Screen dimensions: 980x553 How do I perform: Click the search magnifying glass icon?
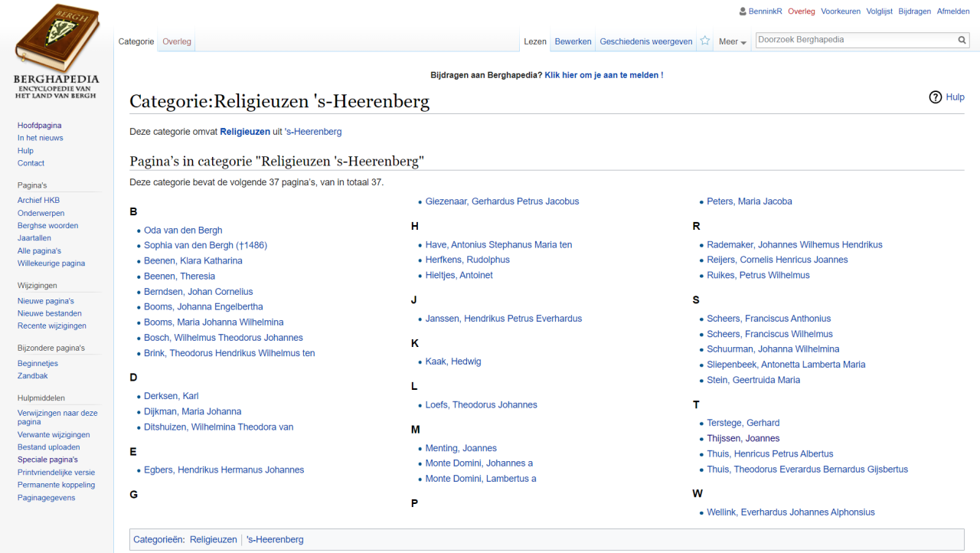pos(962,41)
